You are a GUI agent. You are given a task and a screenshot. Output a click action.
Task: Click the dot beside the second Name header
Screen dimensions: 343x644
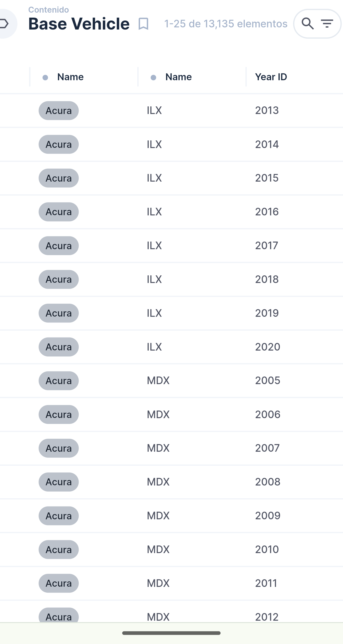(x=153, y=78)
